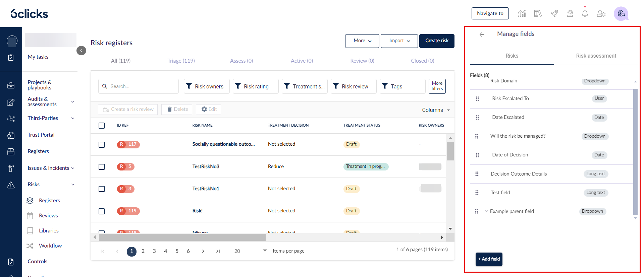Go to page 3 of results

[154, 251]
